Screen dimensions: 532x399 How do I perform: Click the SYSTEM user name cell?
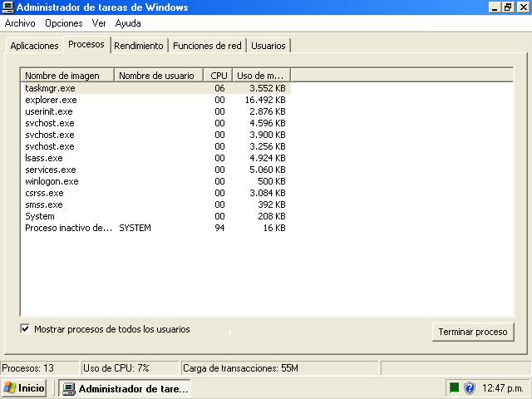click(135, 228)
